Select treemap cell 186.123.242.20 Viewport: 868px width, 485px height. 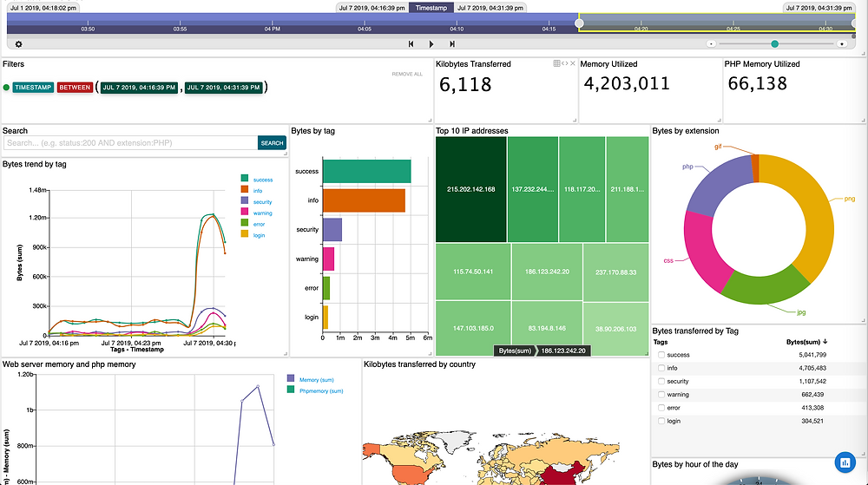(x=547, y=272)
